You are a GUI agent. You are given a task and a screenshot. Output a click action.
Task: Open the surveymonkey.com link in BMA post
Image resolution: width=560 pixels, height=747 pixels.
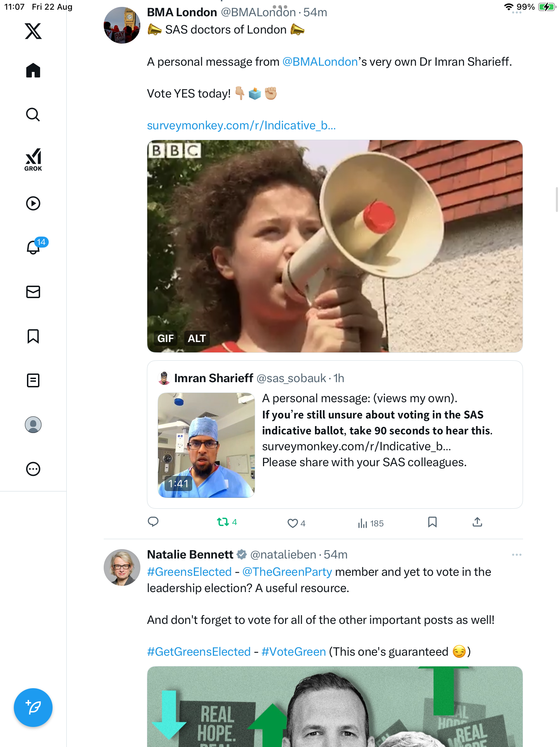click(x=241, y=125)
